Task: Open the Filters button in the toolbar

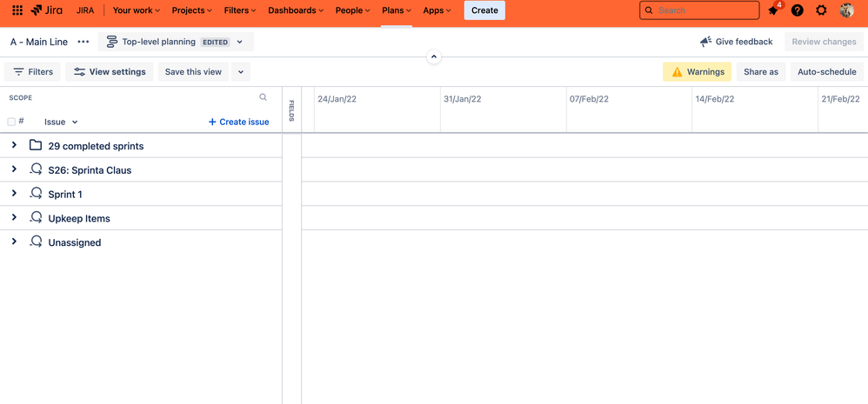Action: pos(32,72)
